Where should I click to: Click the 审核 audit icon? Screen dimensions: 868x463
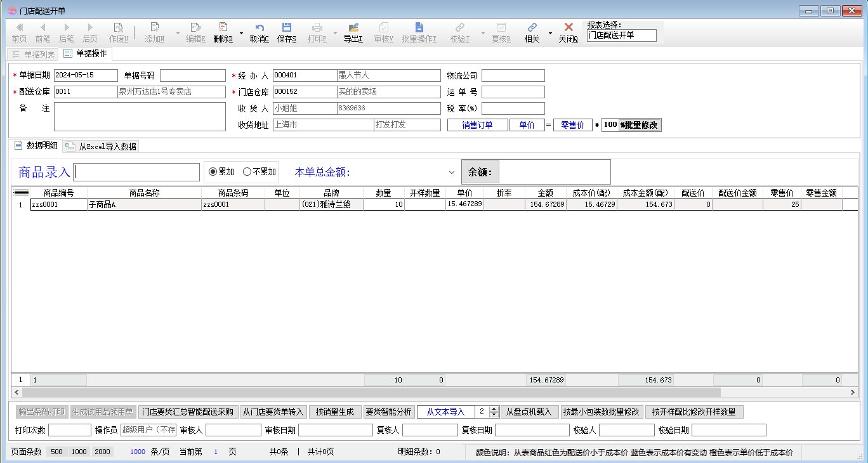click(x=383, y=32)
